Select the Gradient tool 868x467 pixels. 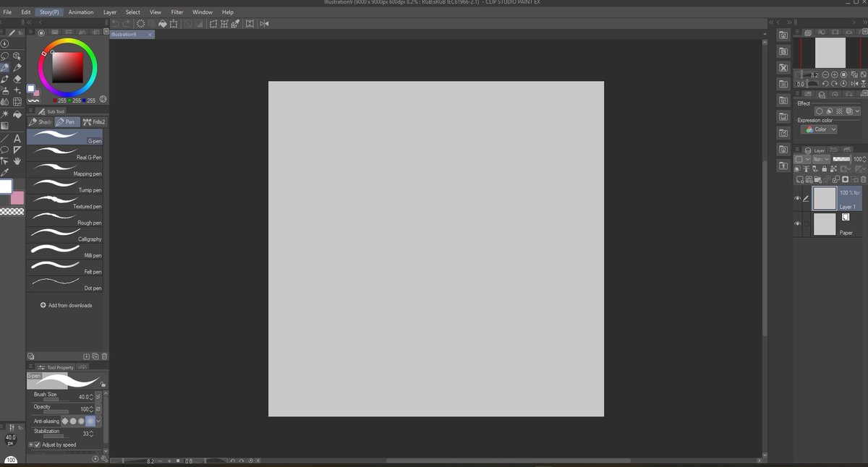click(4, 125)
